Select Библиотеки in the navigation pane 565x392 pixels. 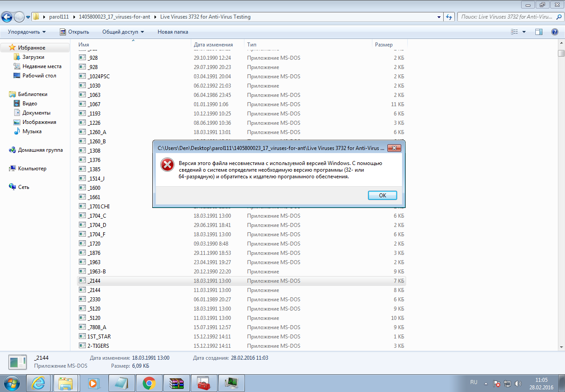click(x=32, y=94)
